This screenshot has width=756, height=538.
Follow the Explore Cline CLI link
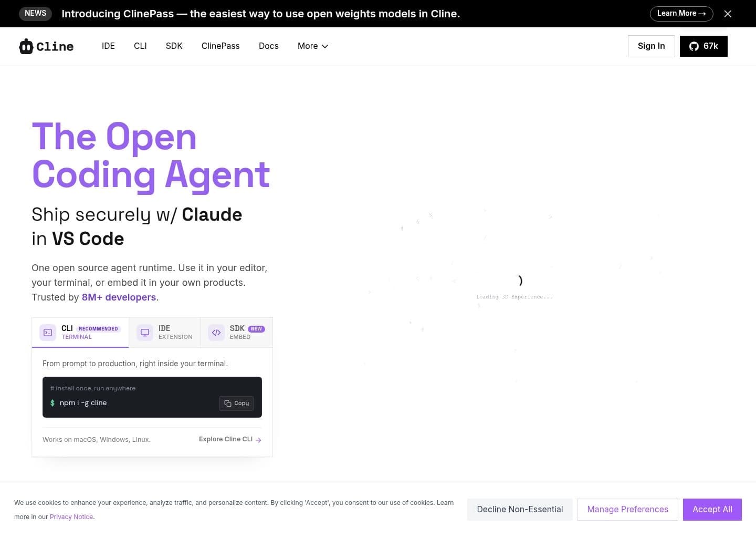click(230, 439)
